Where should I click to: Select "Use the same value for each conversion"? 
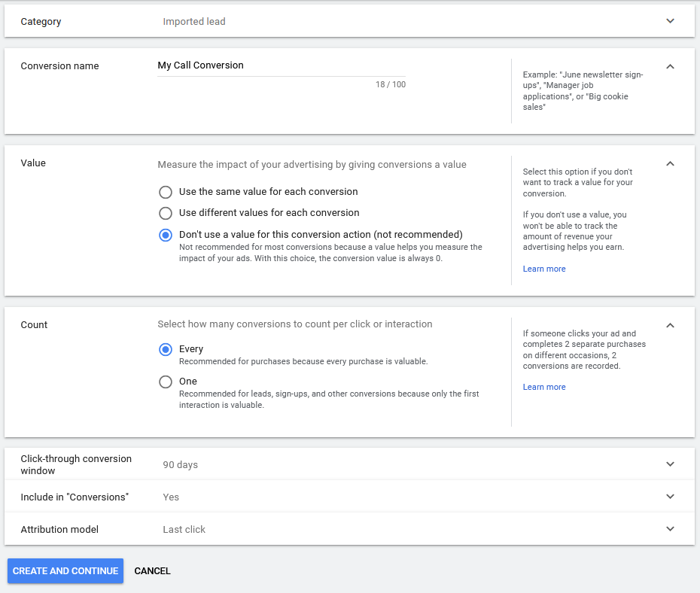pyautogui.click(x=166, y=192)
